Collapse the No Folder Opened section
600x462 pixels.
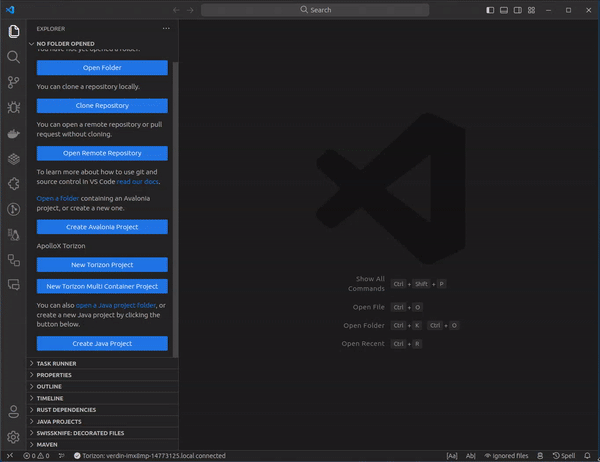(x=103, y=44)
